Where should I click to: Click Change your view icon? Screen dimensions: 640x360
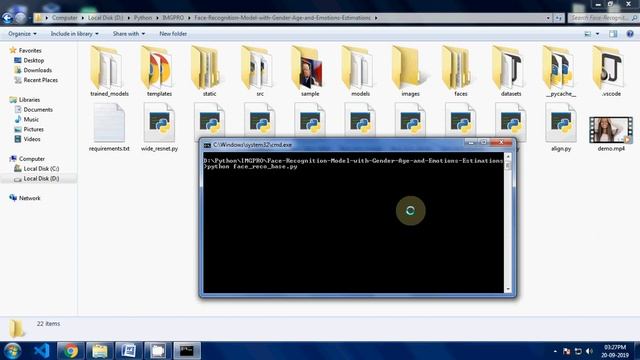point(588,34)
